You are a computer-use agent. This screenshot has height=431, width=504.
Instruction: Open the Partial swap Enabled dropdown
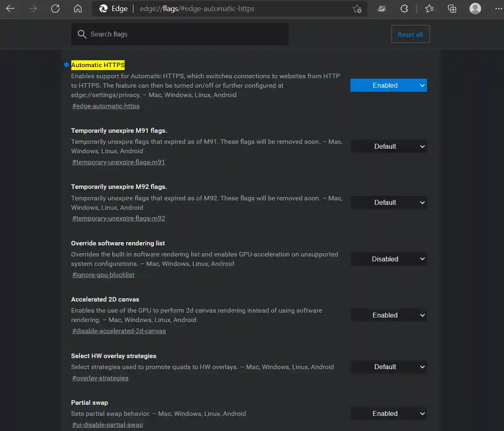point(388,413)
